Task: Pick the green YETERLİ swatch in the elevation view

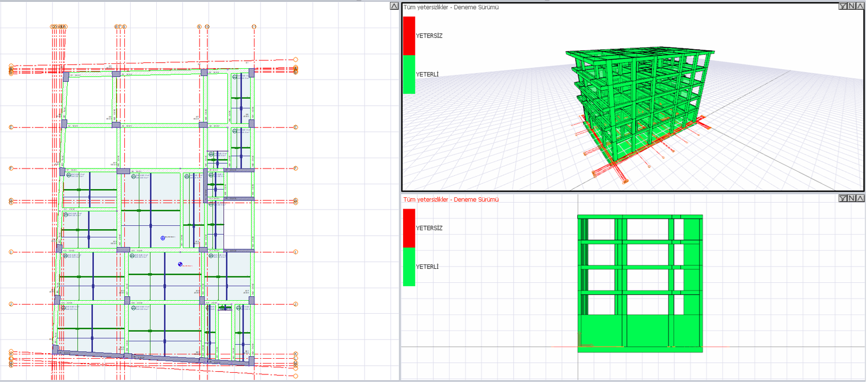Action: tap(409, 267)
